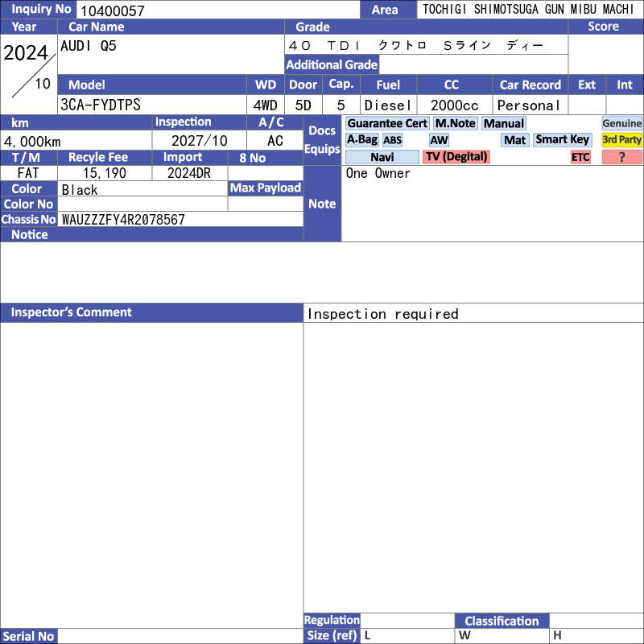Click the yellow 3rd Party legend swatch

click(621, 139)
